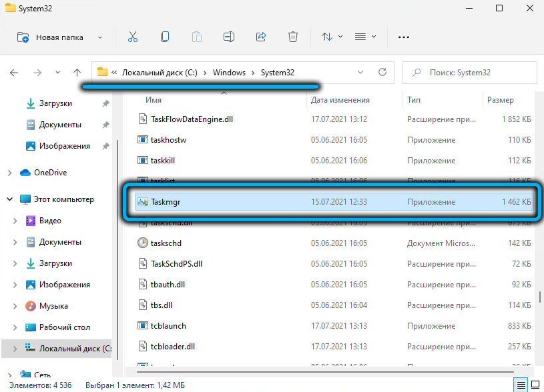Click the Copy icon in toolbar
The width and height of the screenshot is (544, 392).
pyautogui.click(x=164, y=37)
